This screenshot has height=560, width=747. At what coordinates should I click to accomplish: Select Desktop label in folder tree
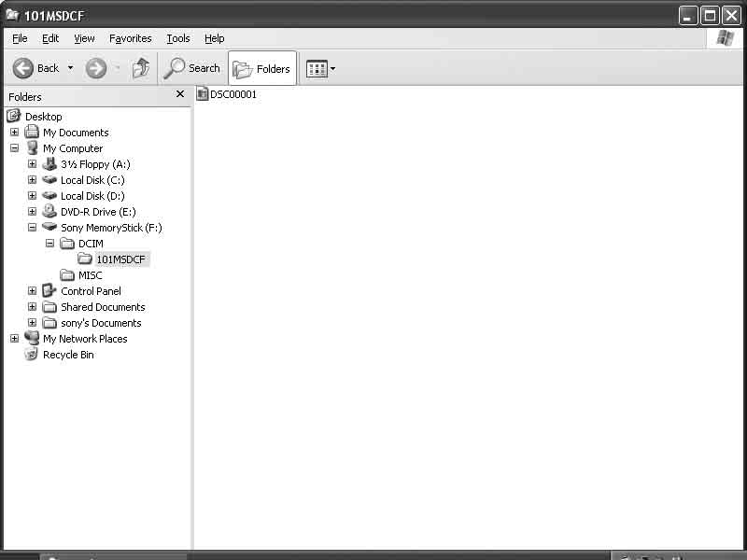click(43, 117)
